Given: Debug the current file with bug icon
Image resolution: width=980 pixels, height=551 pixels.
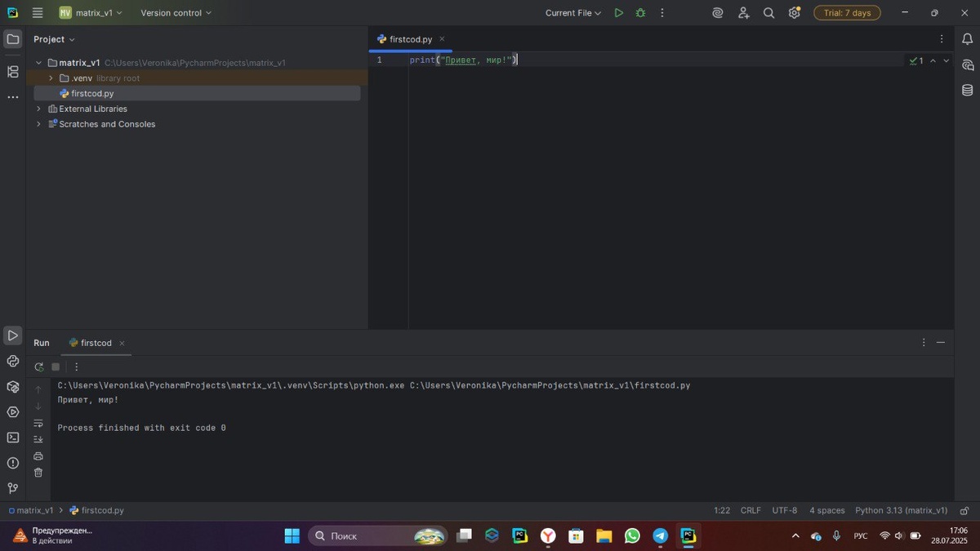Looking at the screenshot, I should tap(640, 13).
